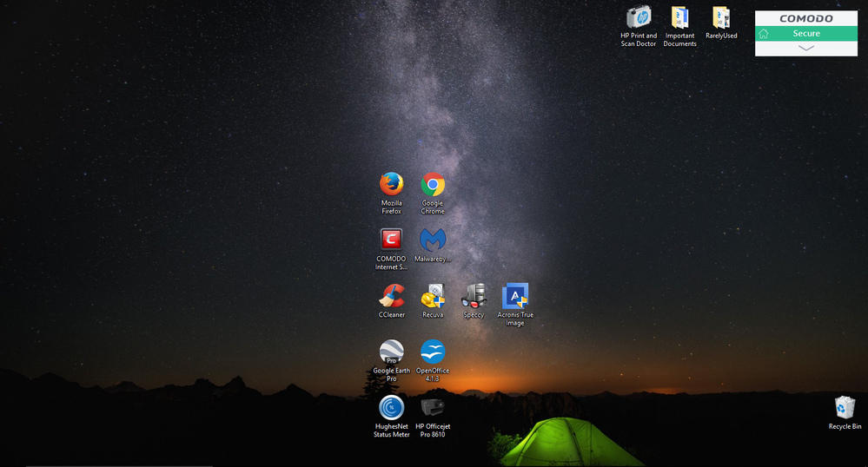868x467 pixels.
Task: Click the Speccy desktop icon
Action: pyautogui.click(x=474, y=296)
